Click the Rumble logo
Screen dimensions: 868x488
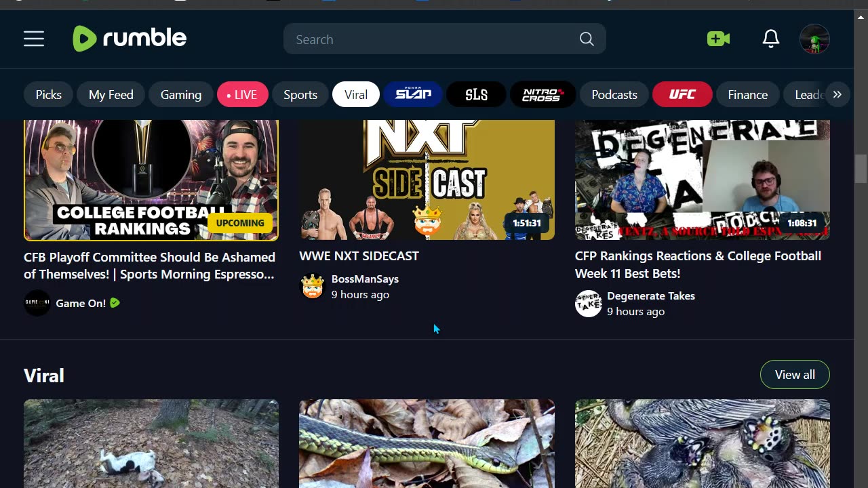[130, 39]
